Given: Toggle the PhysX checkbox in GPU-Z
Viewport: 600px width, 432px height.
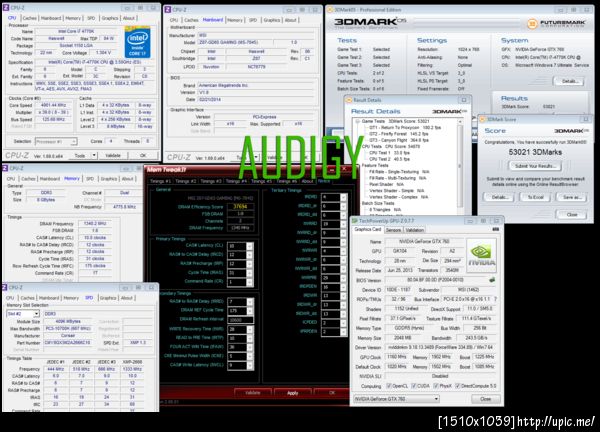Looking at the screenshot, I should point(436,386).
